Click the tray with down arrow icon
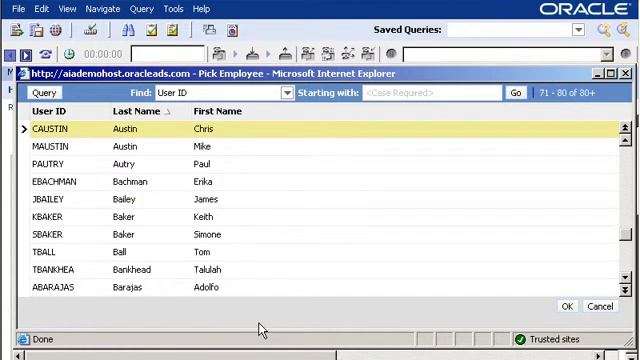Viewport: 640px width, 360px height. pos(253,54)
